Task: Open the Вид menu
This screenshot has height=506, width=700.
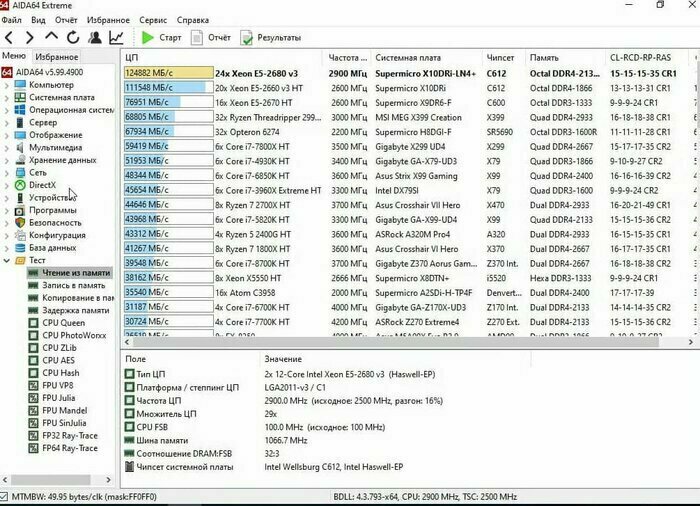Action: tap(38, 20)
